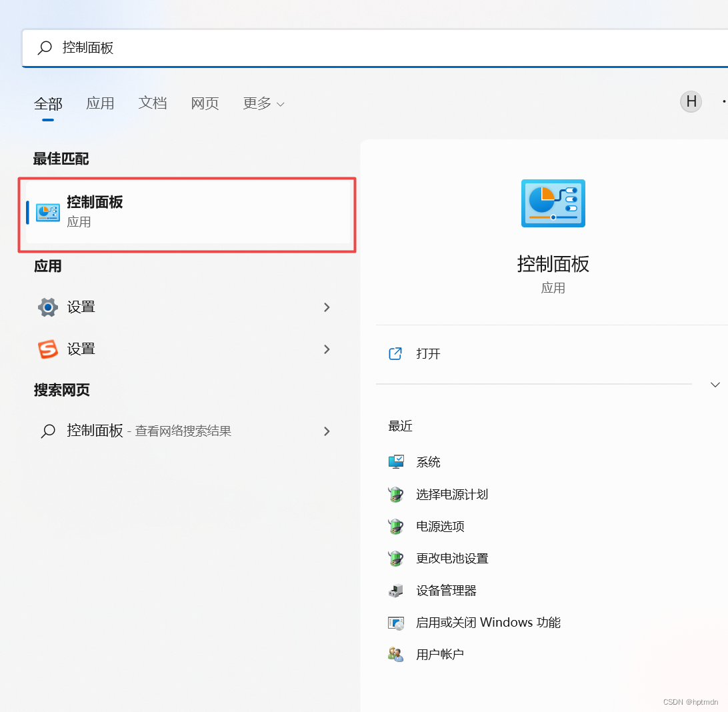
Task: Switch to the 全部 tab
Action: pos(48,103)
